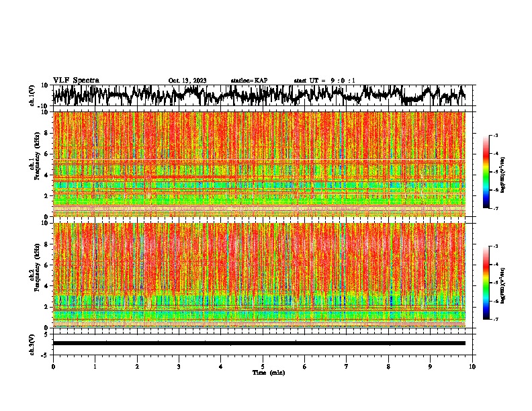The width and height of the screenshot is (532, 411).
Task: Click time axis tick label "2"
Action: [x=137, y=367]
